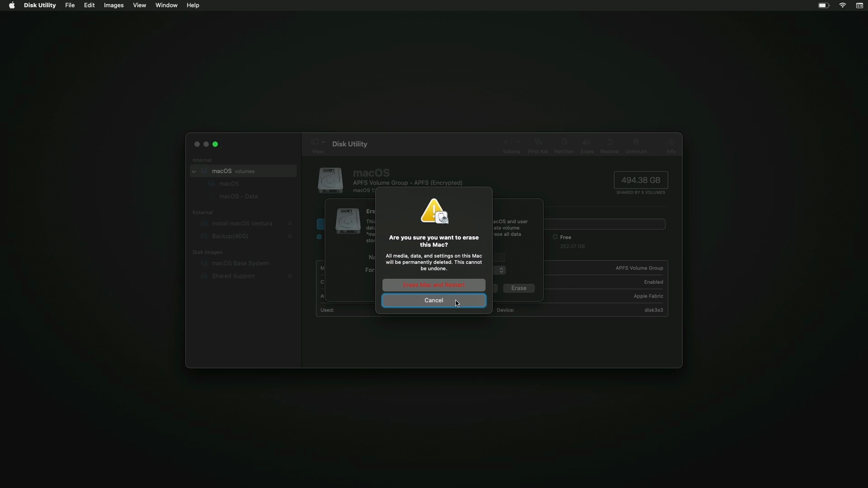Viewport: 868px width, 488px height.
Task: Expand the macOS volumes tree item
Action: [x=194, y=171]
